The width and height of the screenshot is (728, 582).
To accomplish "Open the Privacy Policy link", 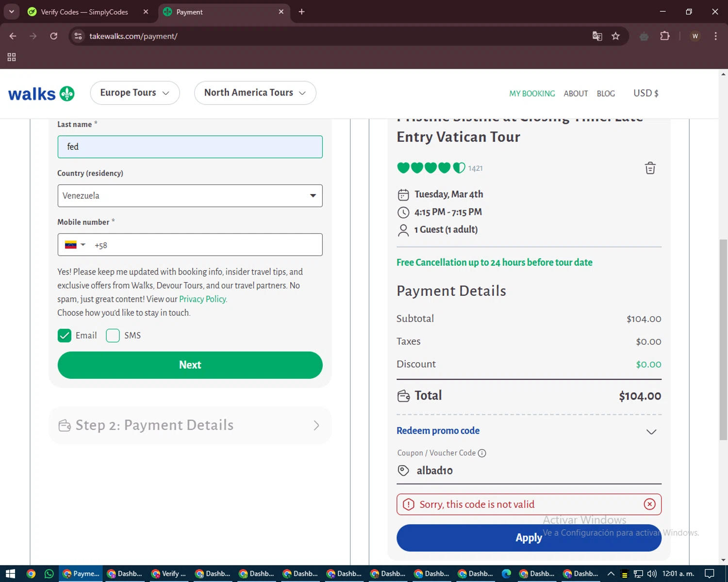I will (x=203, y=299).
